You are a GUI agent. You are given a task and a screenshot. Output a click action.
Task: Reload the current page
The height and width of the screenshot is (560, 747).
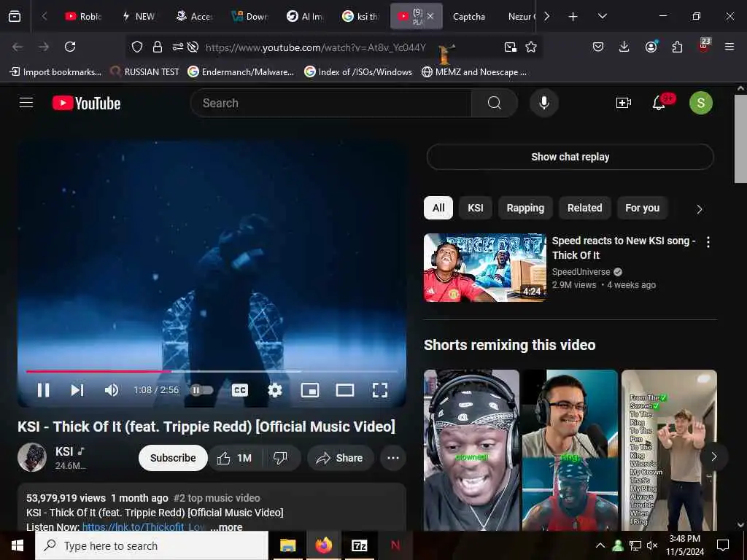(70, 47)
